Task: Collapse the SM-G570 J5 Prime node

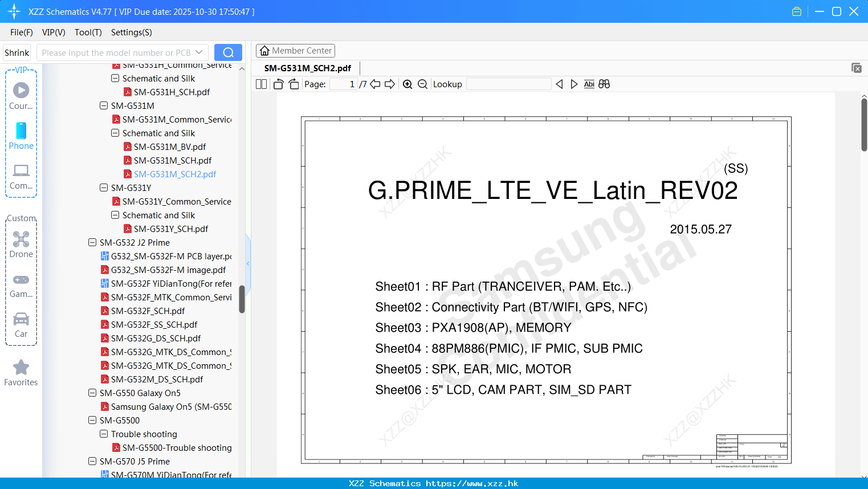Action: tap(92, 461)
